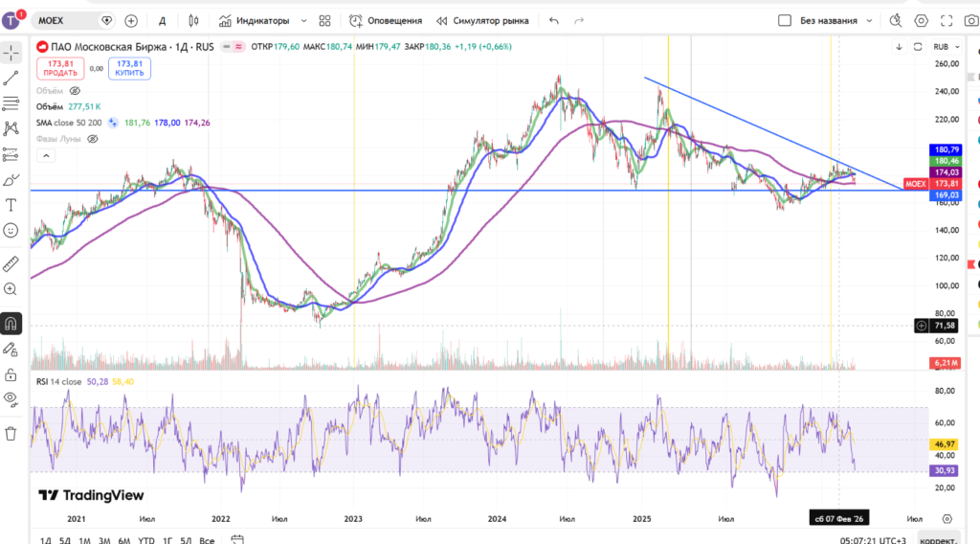This screenshot has width=980, height=544.
Task: Click the SMA close 50 200 legend
Action: [69, 123]
